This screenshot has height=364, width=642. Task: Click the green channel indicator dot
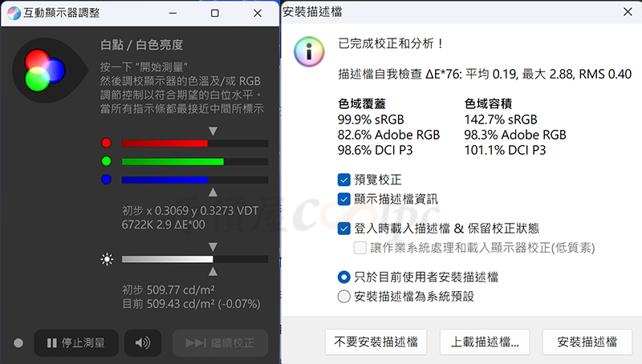(x=107, y=161)
